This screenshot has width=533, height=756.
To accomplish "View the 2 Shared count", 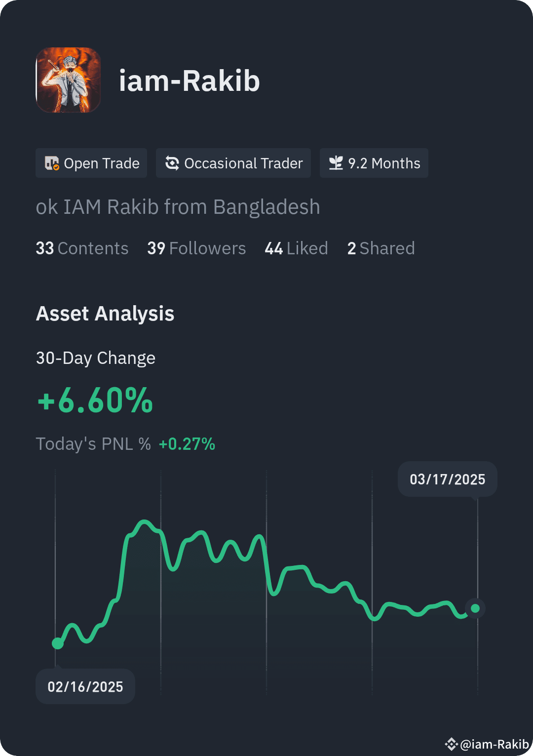I will click(x=381, y=248).
